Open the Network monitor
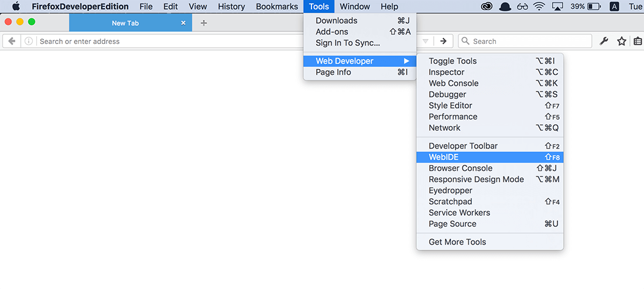The height and width of the screenshot is (289, 644). pyautogui.click(x=490, y=128)
